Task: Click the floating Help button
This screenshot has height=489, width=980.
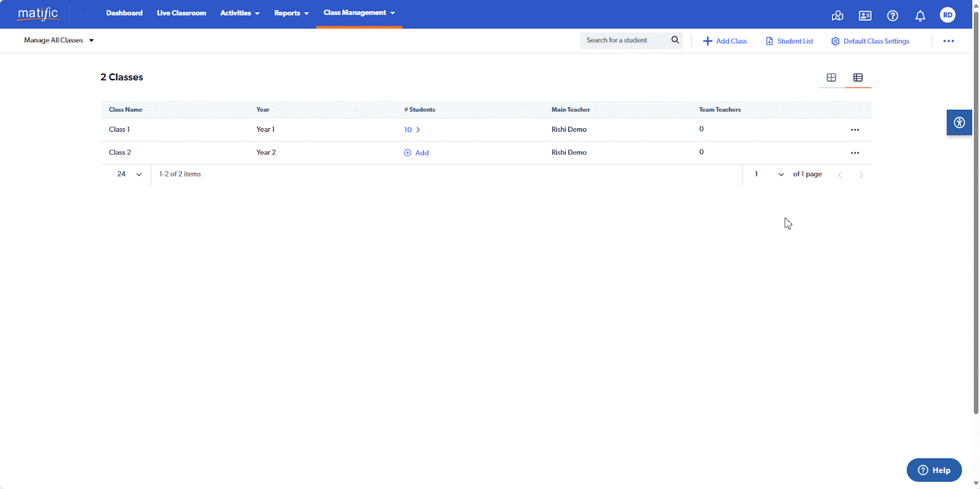Action: (934, 470)
